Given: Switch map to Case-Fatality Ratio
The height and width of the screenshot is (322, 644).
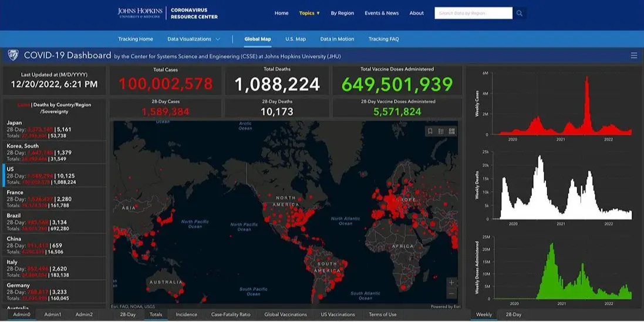Looking at the screenshot, I should pyautogui.click(x=230, y=314).
